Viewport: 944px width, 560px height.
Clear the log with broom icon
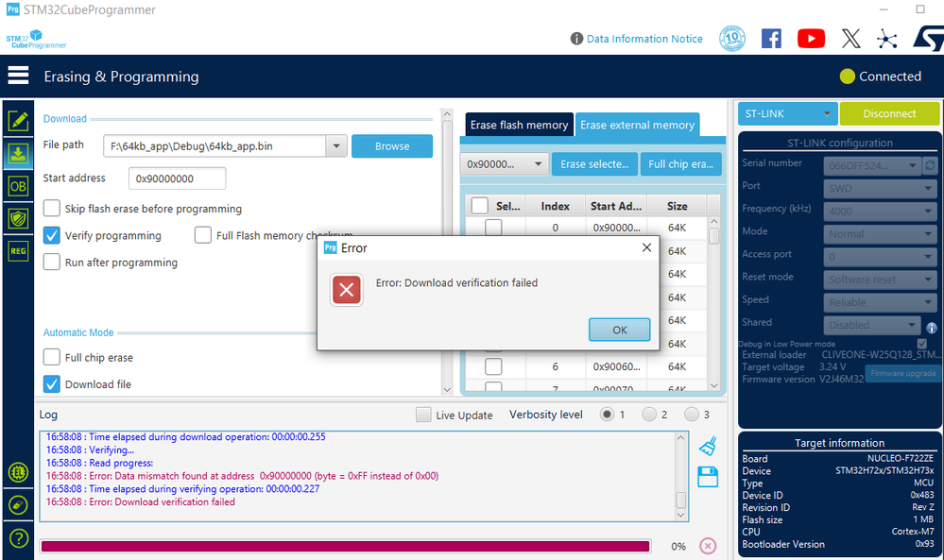point(708,446)
